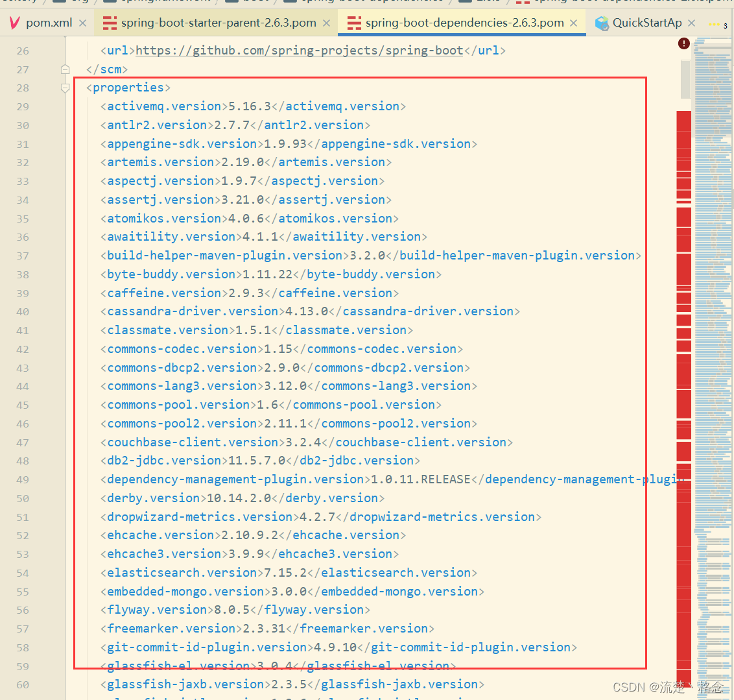The height and width of the screenshot is (700, 734).
Task: Click the commons-pool.version value 1.6
Action: coord(267,404)
